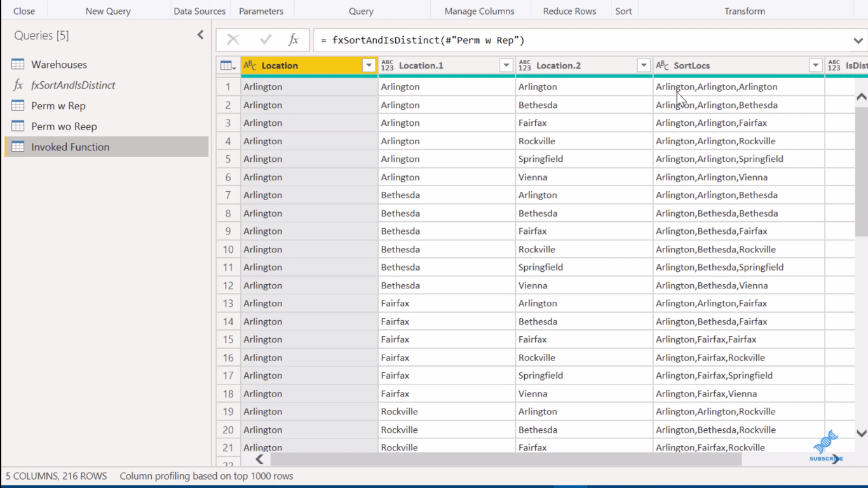Click Location.1 'Bethesda' in row 10
Screen dimensions: 868x488
[447, 249]
